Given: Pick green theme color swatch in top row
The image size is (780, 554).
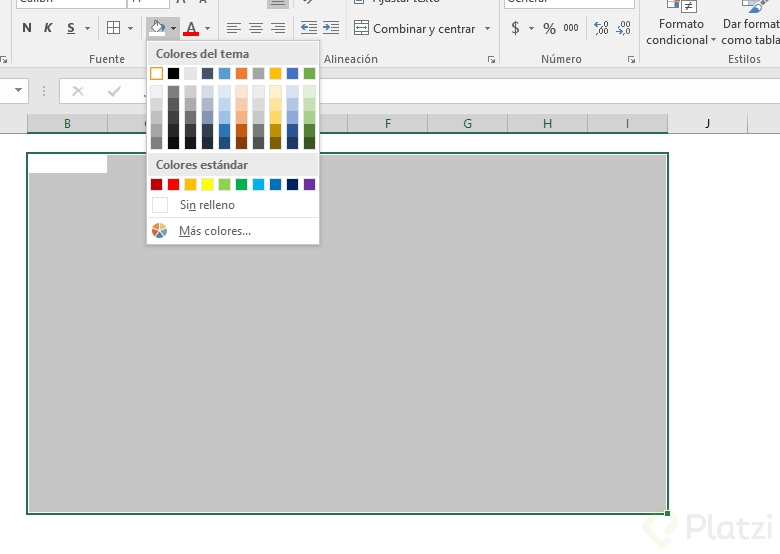Looking at the screenshot, I should (x=309, y=74).
